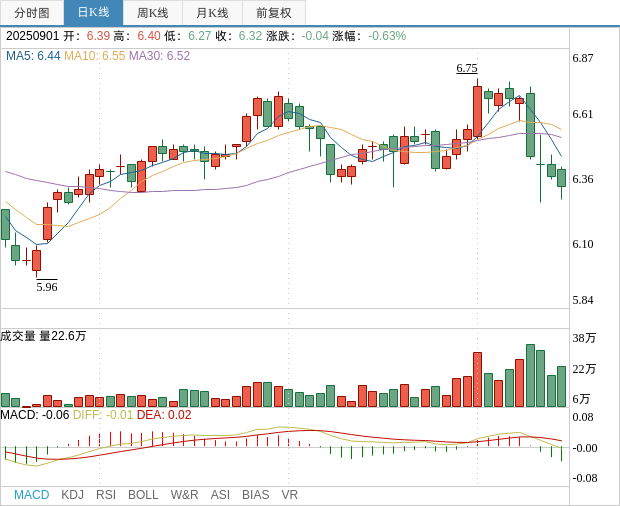This screenshot has height=506, width=620.
Task: Switch to the BIAS indicator
Action: coord(255,495)
